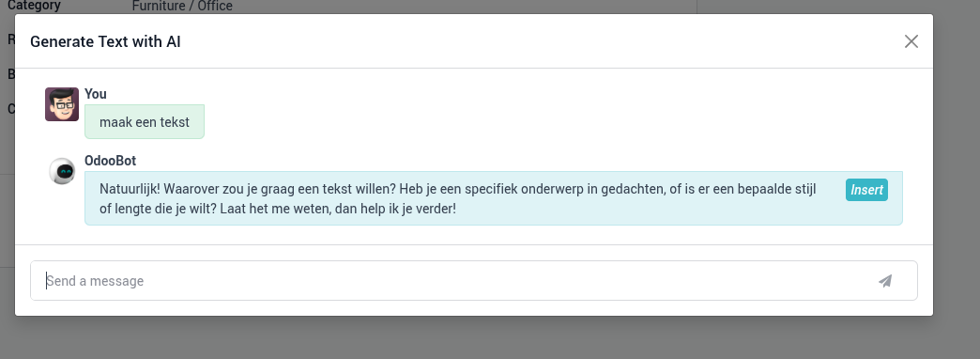Focus the Send a message field
Image resolution: width=980 pixels, height=359 pixels.
click(x=474, y=281)
